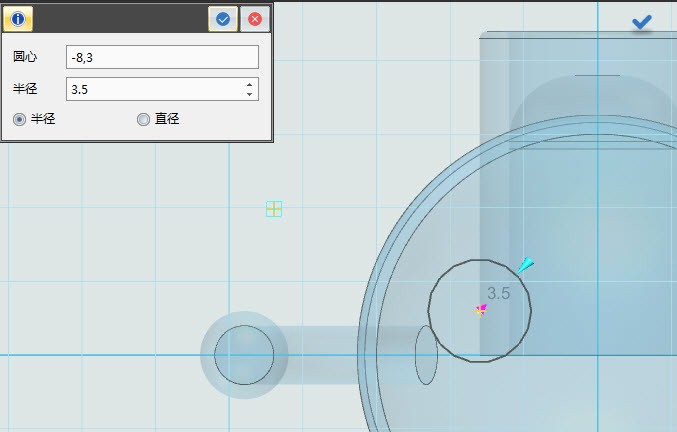The image size is (677, 432).
Task: Click the cyan arrow handle on the circle
Action: (525, 265)
